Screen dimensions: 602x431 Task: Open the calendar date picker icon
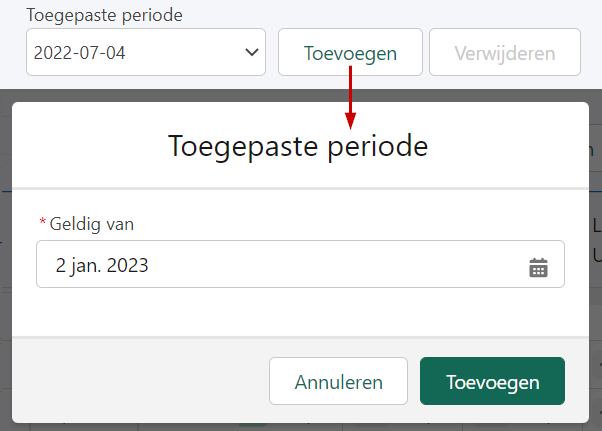(x=538, y=267)
